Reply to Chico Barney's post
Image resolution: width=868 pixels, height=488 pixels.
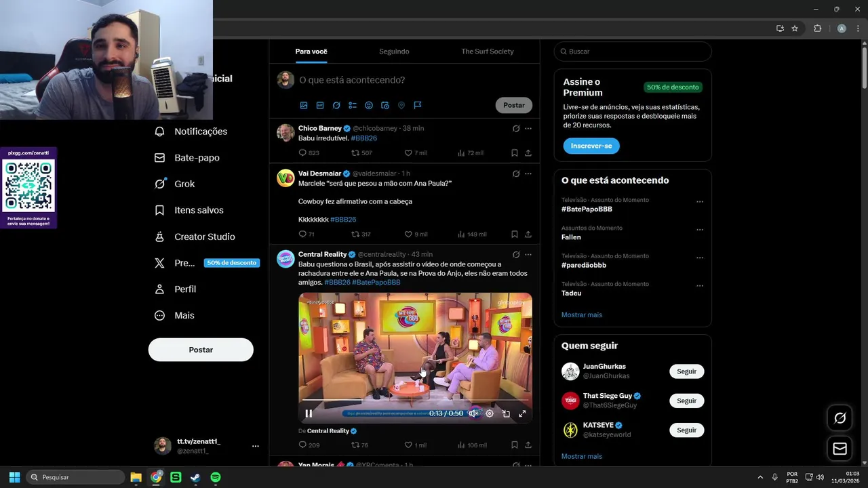303,153
